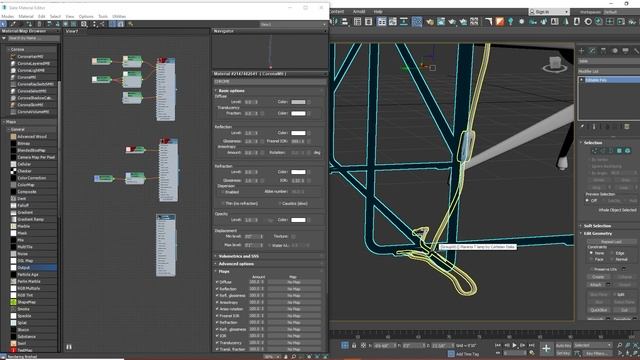Toggle the Translucency map checkbox in Maps rollout
The height and width of the screenshot is (360, 640).
[217, 342]
